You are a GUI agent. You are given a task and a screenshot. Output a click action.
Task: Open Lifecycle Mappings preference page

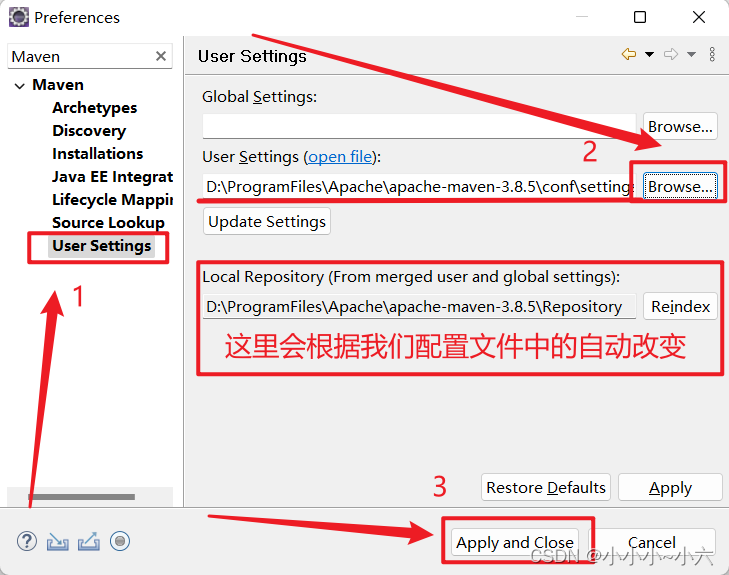113,200
